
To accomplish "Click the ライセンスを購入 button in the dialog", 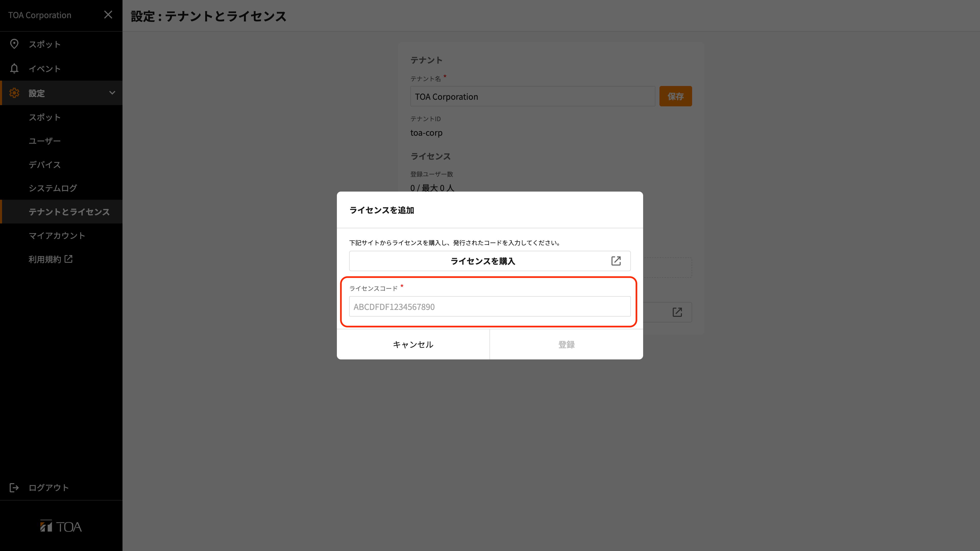I will coord(490,261).
